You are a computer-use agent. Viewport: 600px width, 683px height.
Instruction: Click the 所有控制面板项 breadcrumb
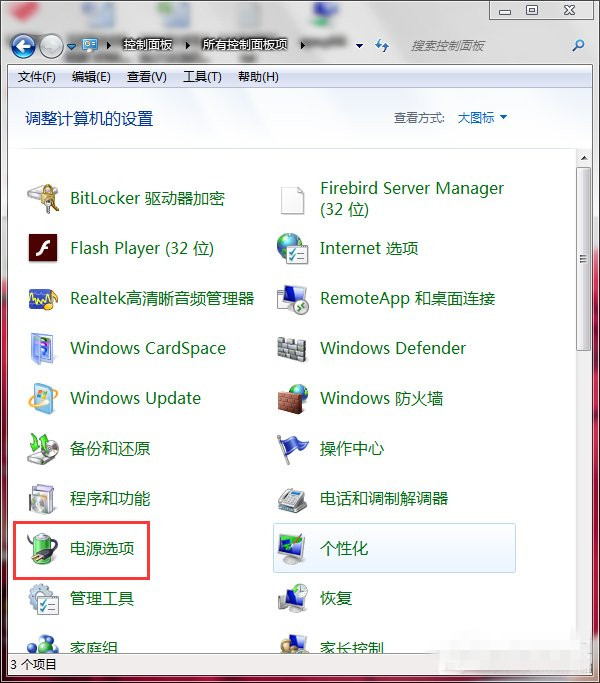click(245, 45)
